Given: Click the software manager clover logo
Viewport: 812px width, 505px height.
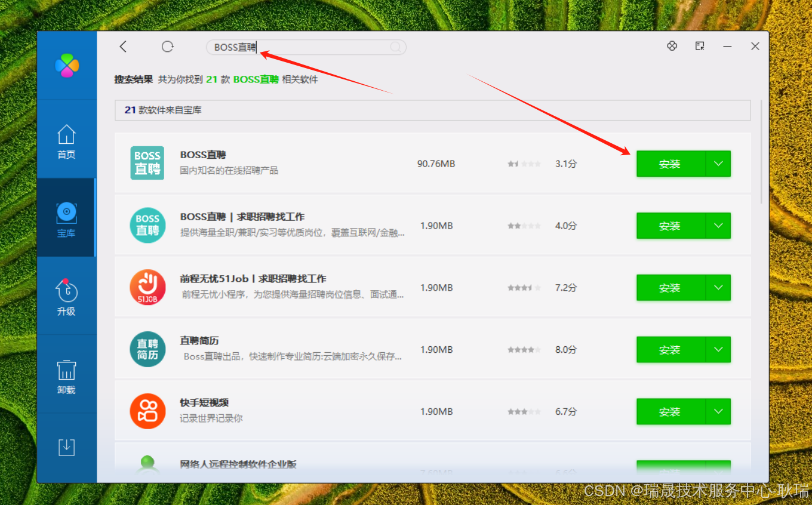Looking at the screenshot, I should [67, 66].
